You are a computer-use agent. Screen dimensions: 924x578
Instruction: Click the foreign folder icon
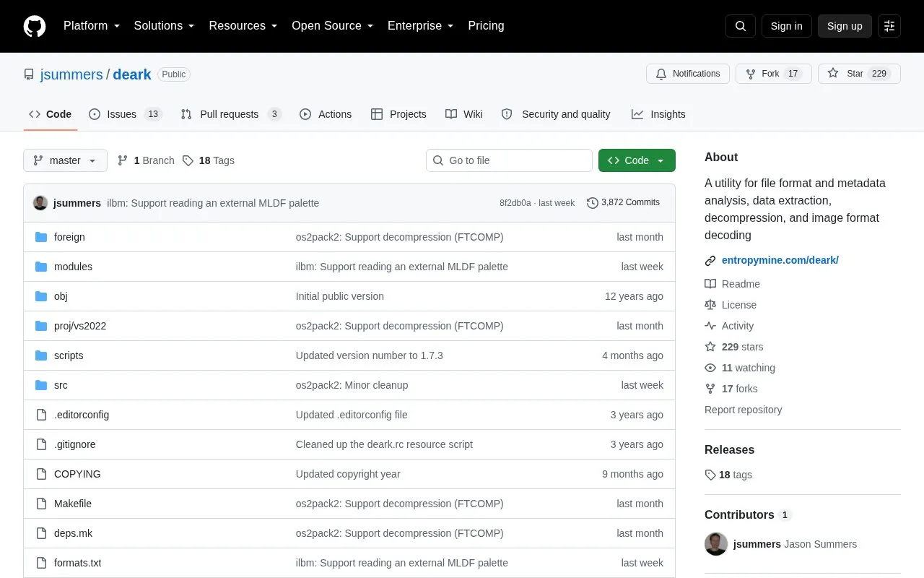tap(41, 237)
